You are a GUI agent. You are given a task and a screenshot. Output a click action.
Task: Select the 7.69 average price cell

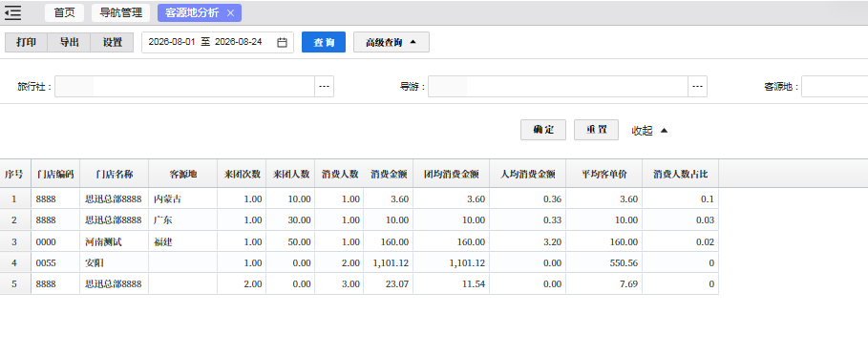[603, 283]
